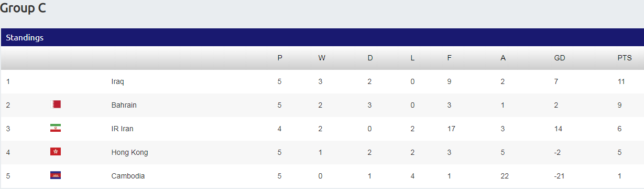Click Iraq's 11 points value
Viewport: 644px width, 189px height.
coord(621,81)
